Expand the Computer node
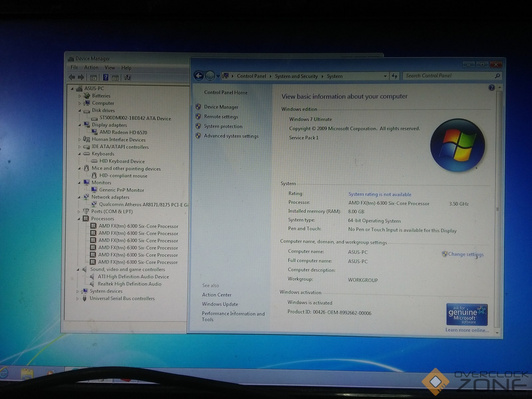532x399 pixels. [79, 103]
